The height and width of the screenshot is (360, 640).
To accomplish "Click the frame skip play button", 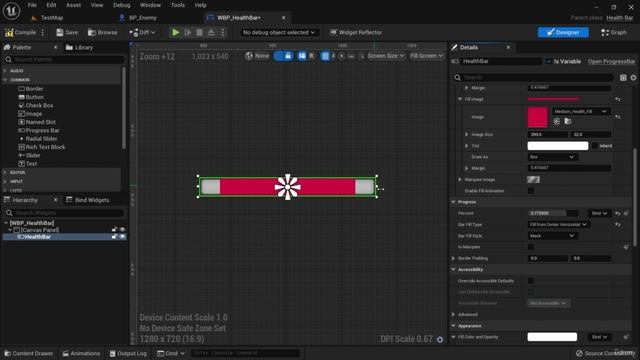I will [188, 32].
